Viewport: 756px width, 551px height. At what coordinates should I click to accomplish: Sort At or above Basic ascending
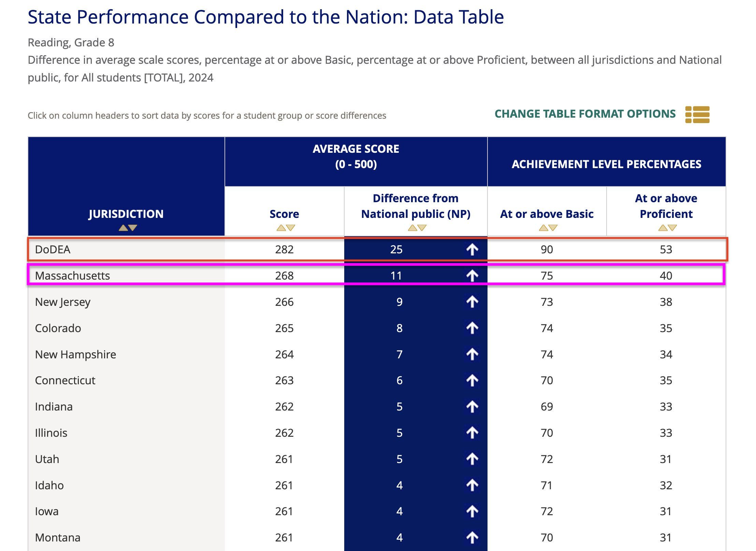tap(543, 228)
